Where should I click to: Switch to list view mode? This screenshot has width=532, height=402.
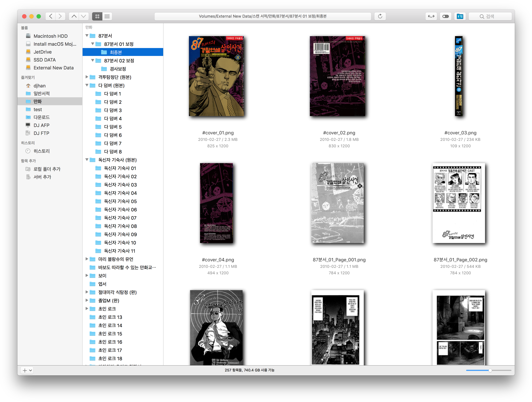coord(107,16)
